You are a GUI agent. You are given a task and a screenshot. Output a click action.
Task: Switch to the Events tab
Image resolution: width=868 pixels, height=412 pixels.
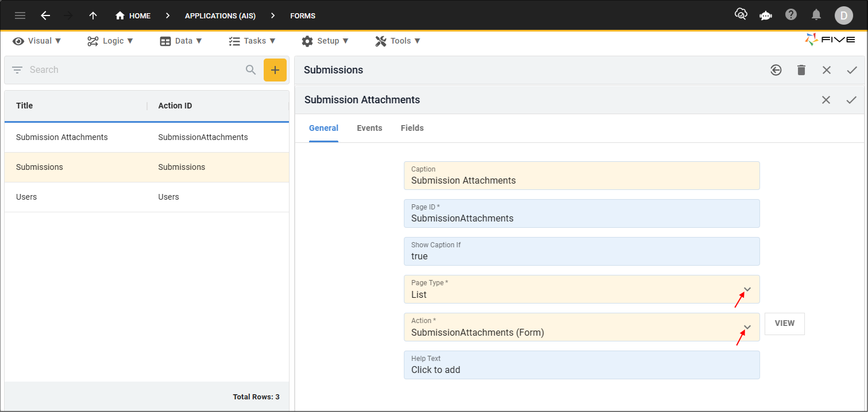(x=369, y=128)
